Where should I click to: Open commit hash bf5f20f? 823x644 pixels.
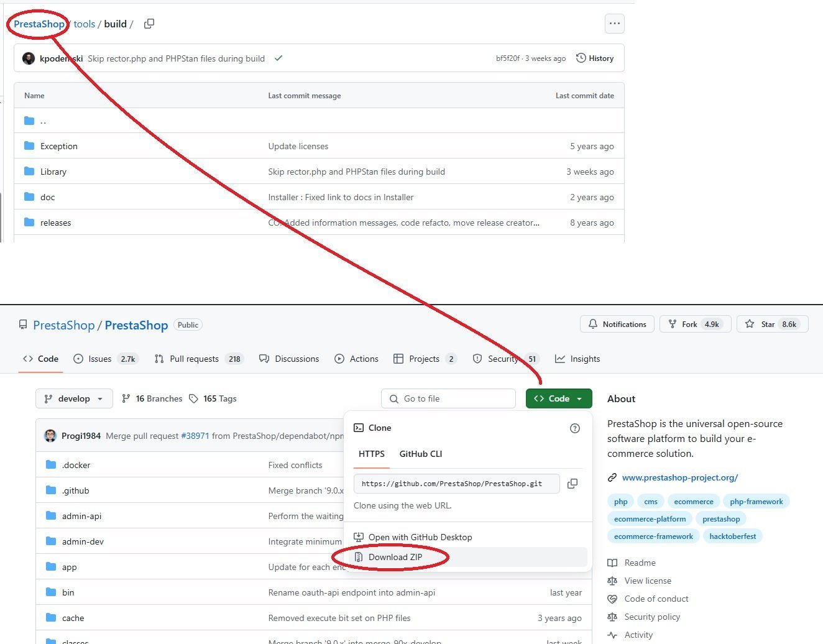[x=508, y=58]
